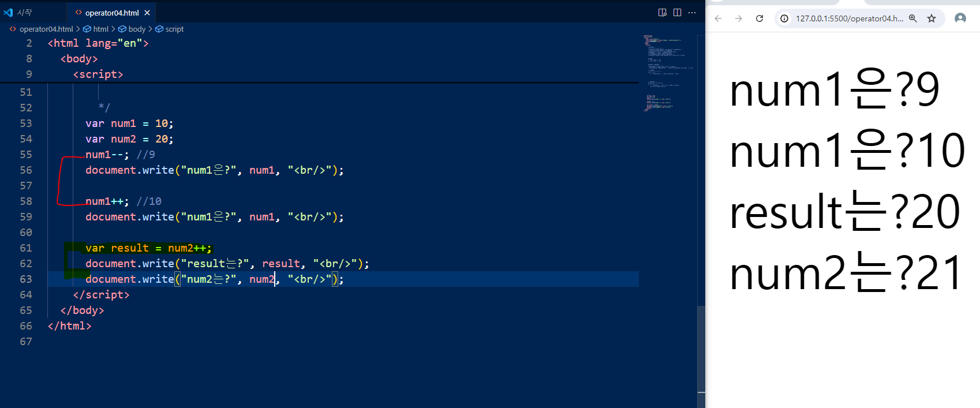980x408 pixels.
Task: Go back in the browser
Action: pos(718,18)
